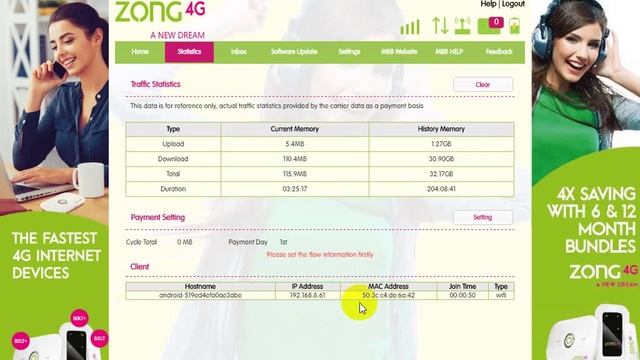Click the signal strength bars icon
The image size is (640, 360).
point(410,27)
